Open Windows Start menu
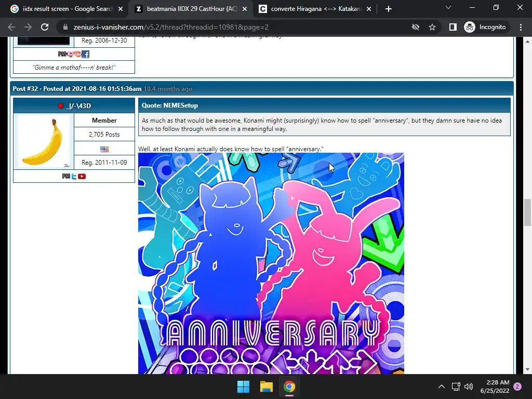This screenshot has height=399, width=532. click(243, 387)
